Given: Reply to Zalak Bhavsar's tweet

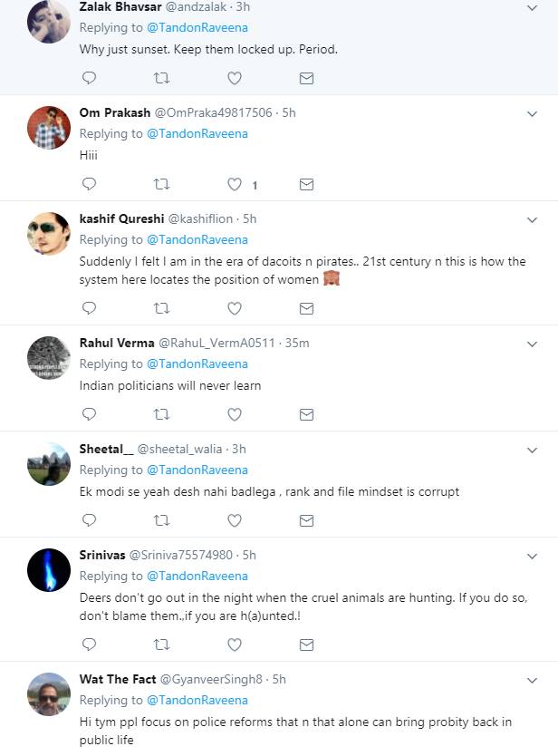Looking at the screenshot, I should (x=89, y=79).
